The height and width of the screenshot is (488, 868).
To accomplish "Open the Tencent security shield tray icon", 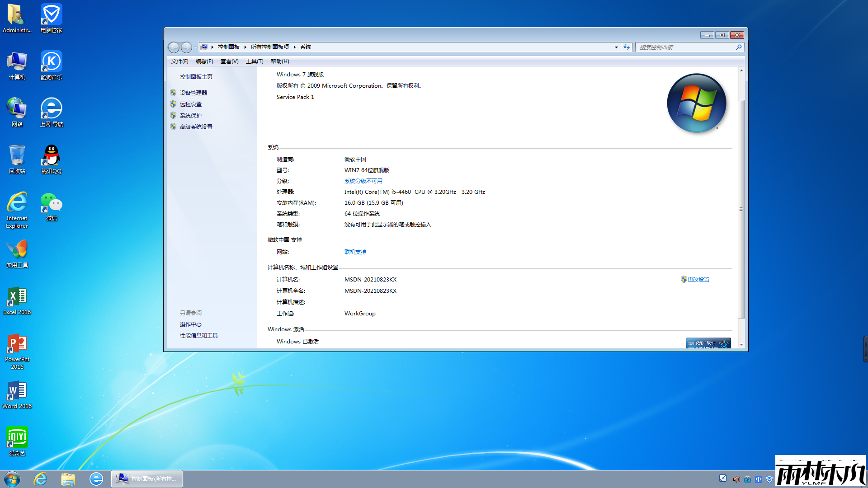I will pos(769,479).
